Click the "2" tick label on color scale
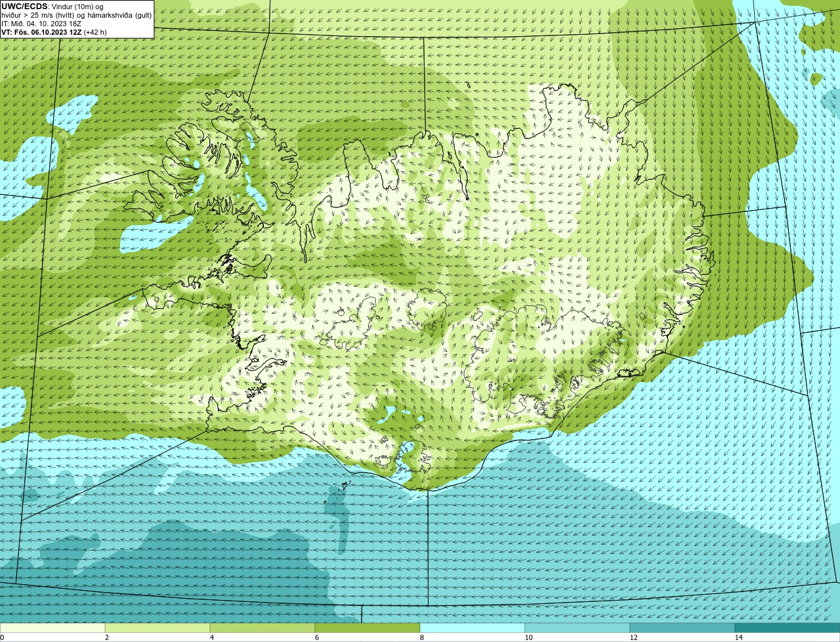The width and height of the screenshot is (840, 642). coord(106,637)
